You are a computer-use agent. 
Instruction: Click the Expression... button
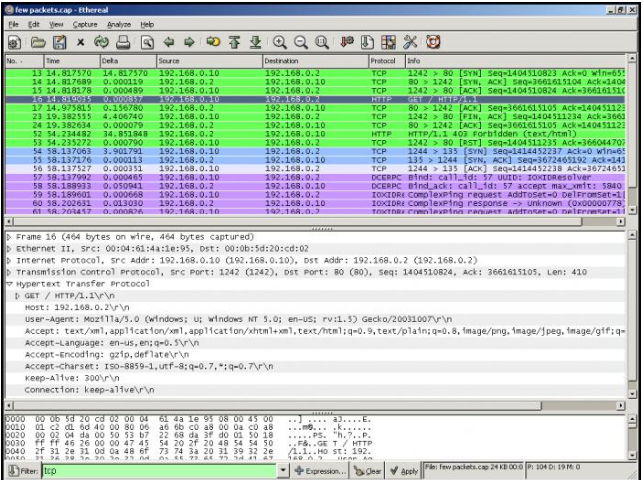point(320,471)
